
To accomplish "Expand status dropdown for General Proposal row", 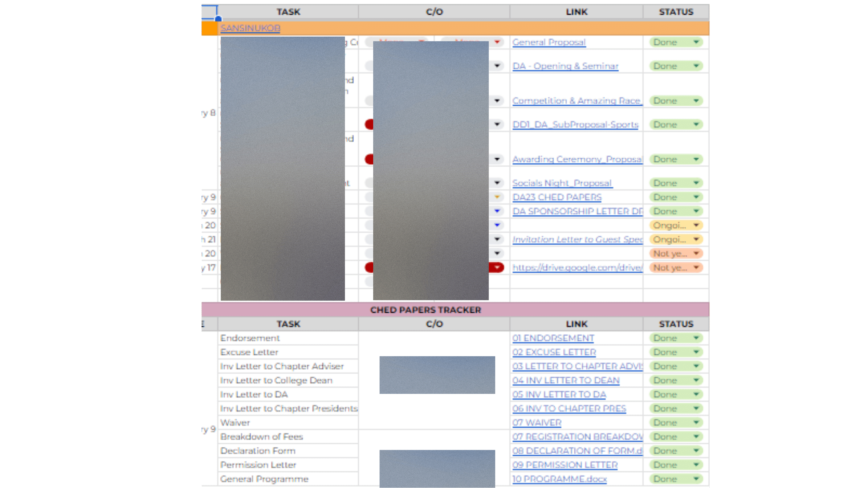I will click(x=696, y=42).
